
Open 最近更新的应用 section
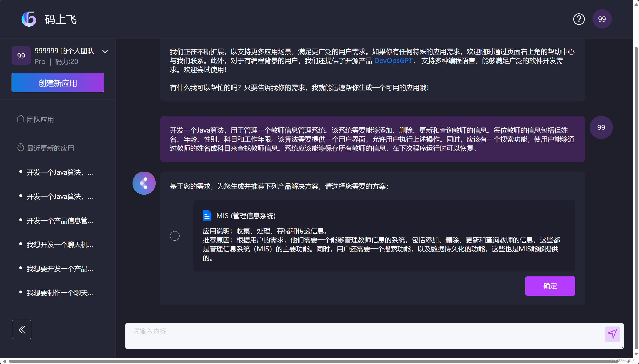point(50,148)
